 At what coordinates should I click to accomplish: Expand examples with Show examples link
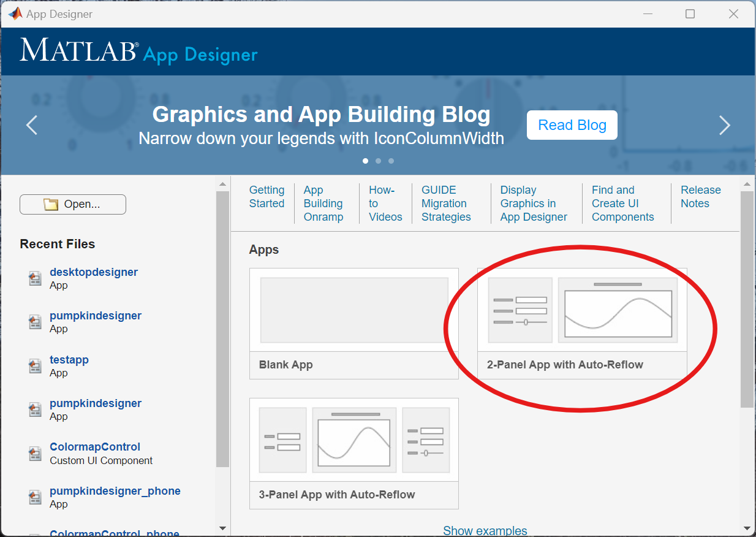pyautogui.click(x=485, y=530)
